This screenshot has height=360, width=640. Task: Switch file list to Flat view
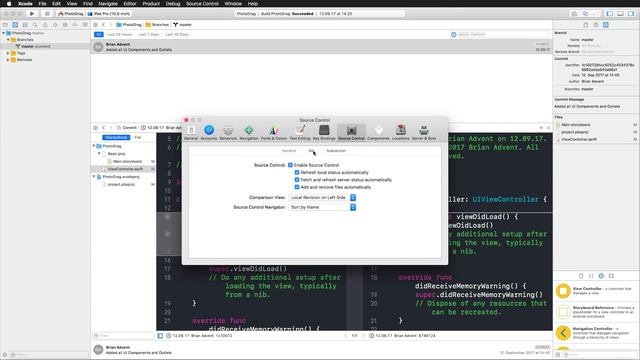[138, 138]
